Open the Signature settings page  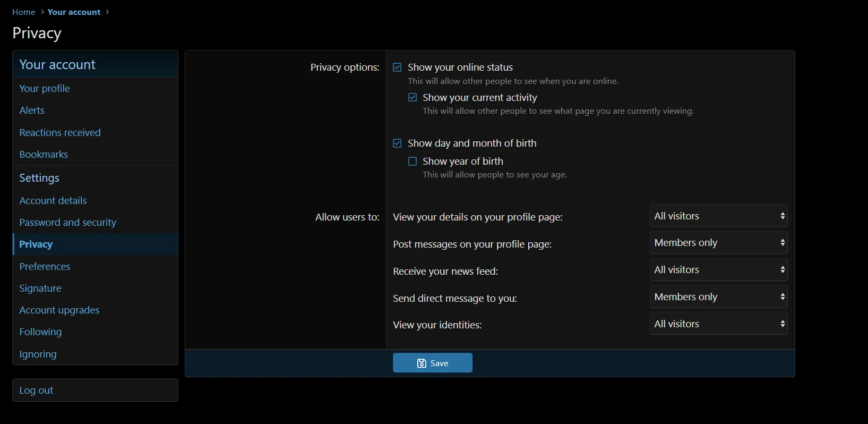[40, 289]
